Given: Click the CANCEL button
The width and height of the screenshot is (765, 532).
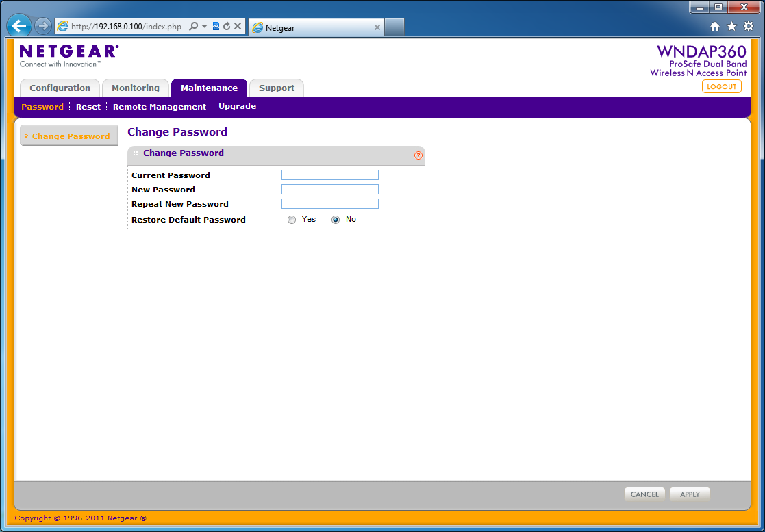Looking at the screenshot, I should point(644,494).
